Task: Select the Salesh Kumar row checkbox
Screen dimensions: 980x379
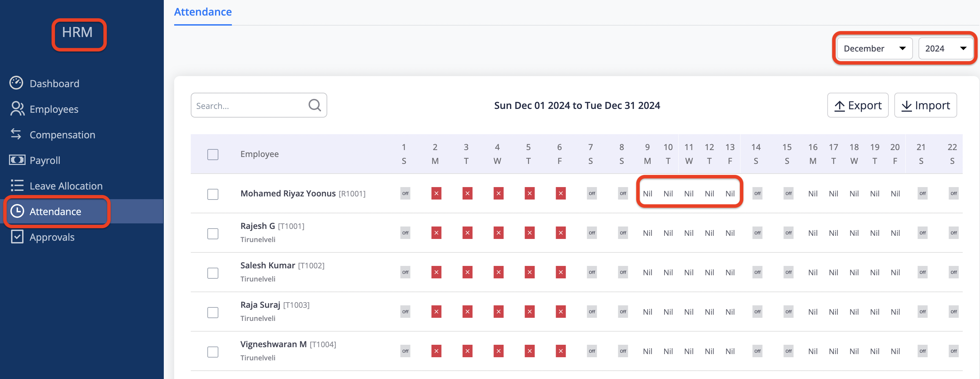Action: [x=213, y=272]
